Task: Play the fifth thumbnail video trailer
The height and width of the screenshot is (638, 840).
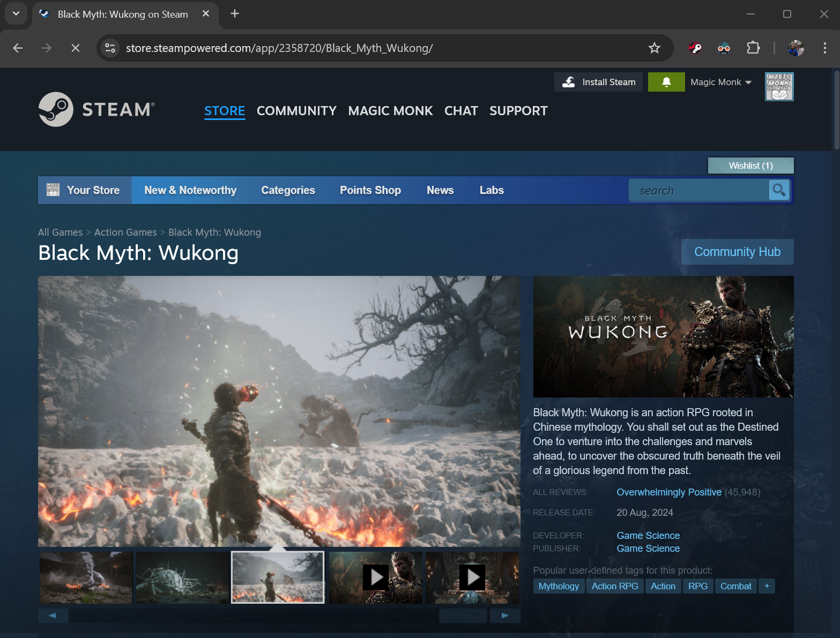Action: [x=472, y=577]
